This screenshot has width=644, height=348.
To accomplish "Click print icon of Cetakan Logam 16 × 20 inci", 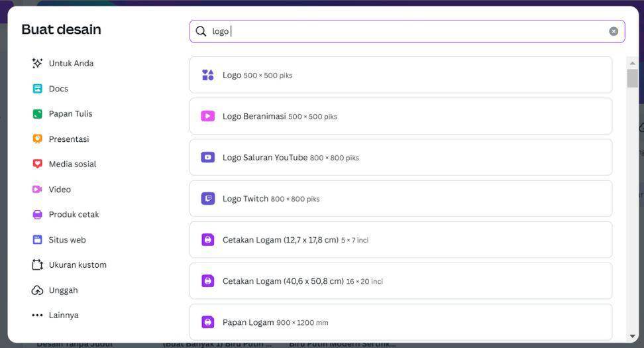I will tap(208, 281).
